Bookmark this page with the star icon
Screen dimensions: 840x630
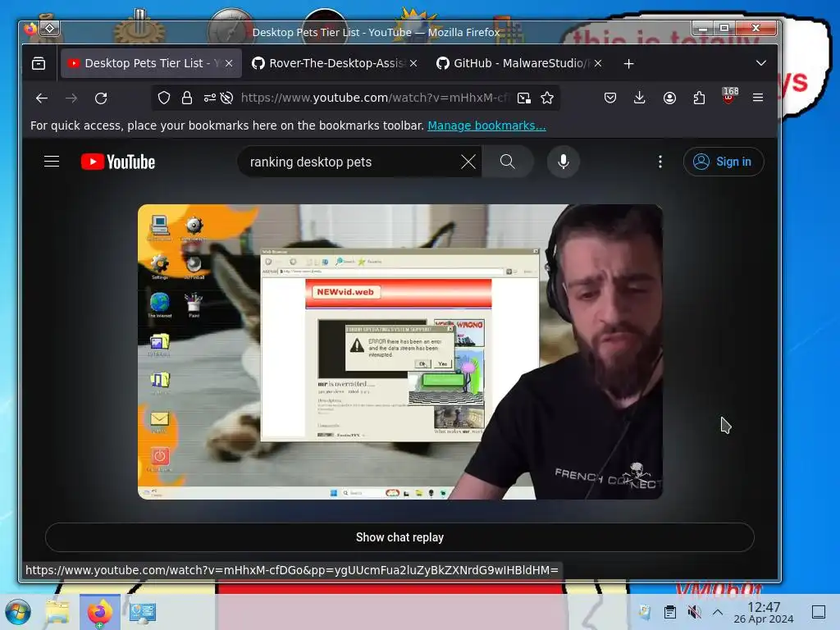(547, 98)
